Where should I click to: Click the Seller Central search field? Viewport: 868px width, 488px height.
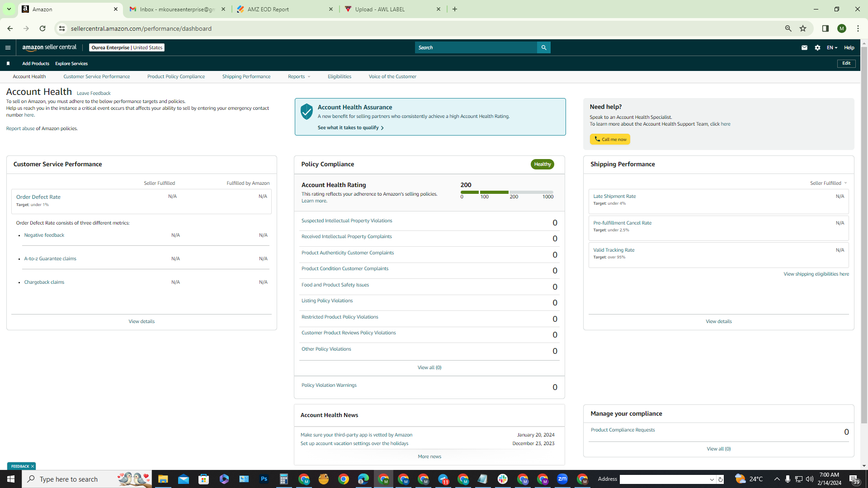pyautogui.click(x=476, y=47)
